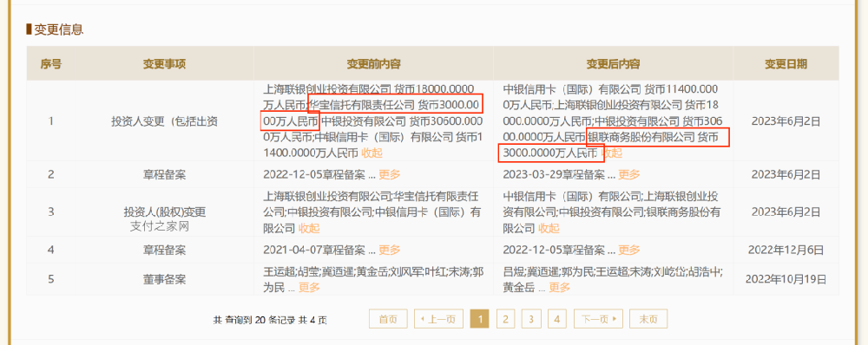
Task: Select 章程备案 cell in row 2
Action: point(164,175)
